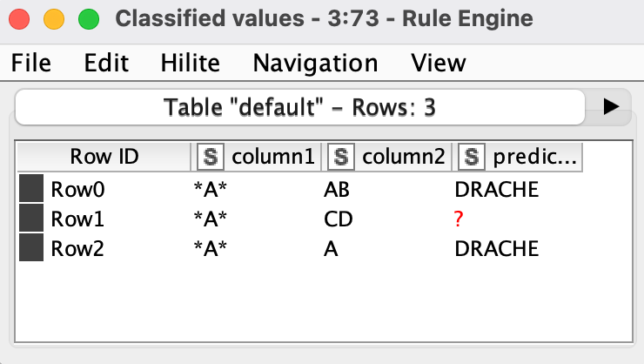Image resolution: width=644 pixels, height=364 pixels.
Task: Click the dark color marker of Row2
Action: coord(31,247)
